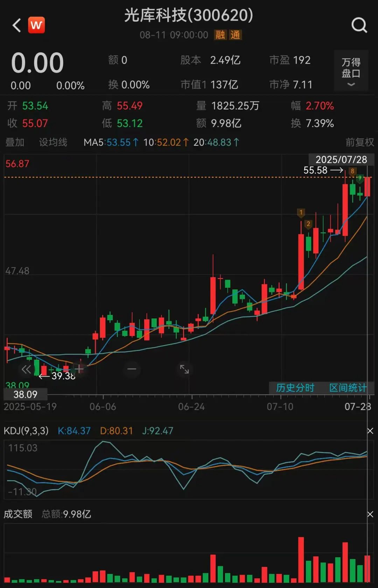Tap signal marker 2 on chart
Viewport: 378px width, 588px height.
point(308,224)
